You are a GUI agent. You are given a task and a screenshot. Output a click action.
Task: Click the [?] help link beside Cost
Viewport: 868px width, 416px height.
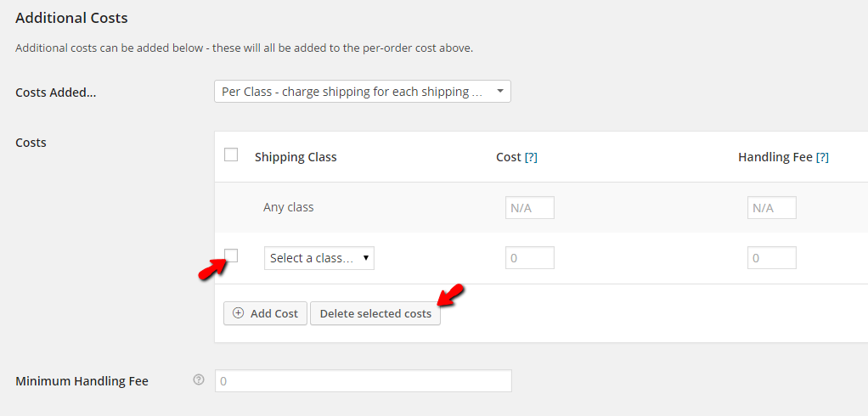(530, 158)
